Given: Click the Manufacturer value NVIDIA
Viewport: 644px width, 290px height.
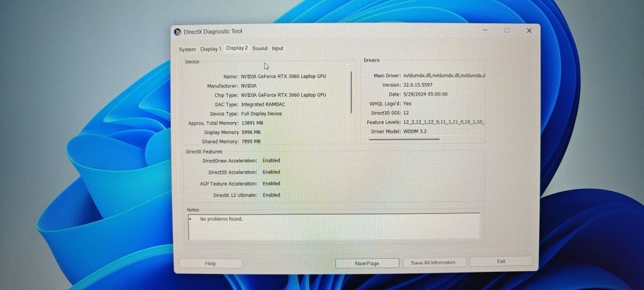Looking at the screenshot, I should pyautogui.click(x=249, y=86).
